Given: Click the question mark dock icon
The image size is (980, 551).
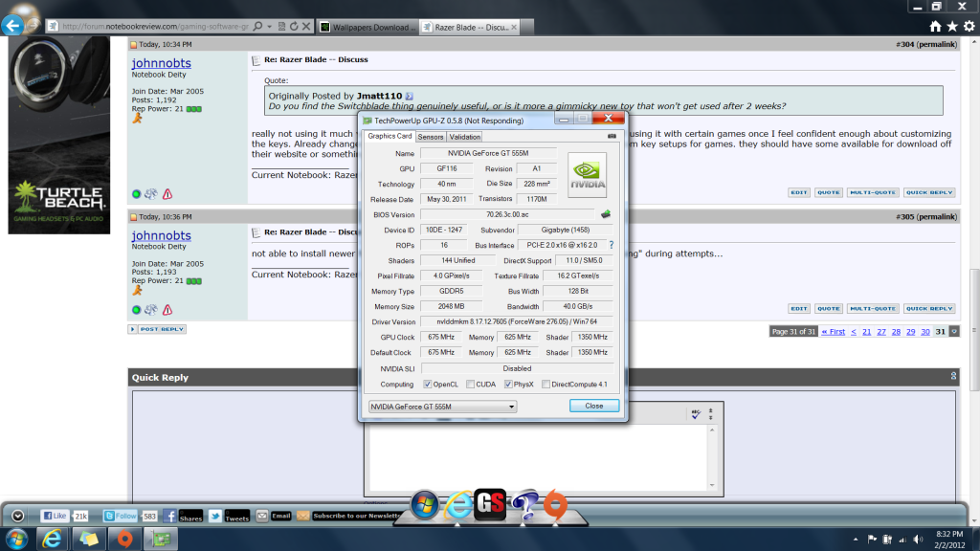Looking at the screenshot, I should point(524,505).
